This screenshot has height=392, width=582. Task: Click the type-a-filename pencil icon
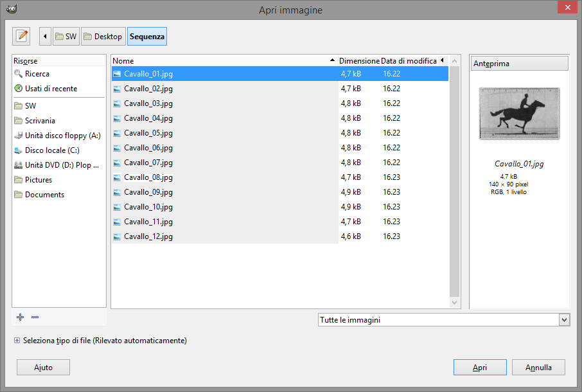(21, 36)
